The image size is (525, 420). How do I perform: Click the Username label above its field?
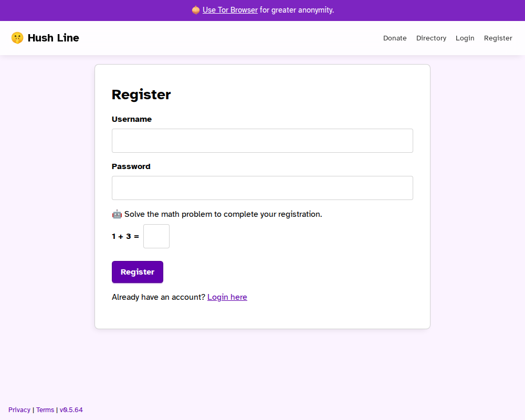[131, 119]
